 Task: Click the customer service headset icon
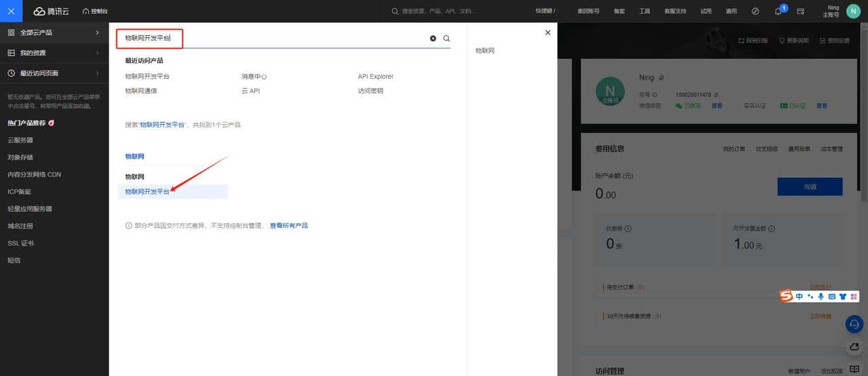(x=854, y=324)
